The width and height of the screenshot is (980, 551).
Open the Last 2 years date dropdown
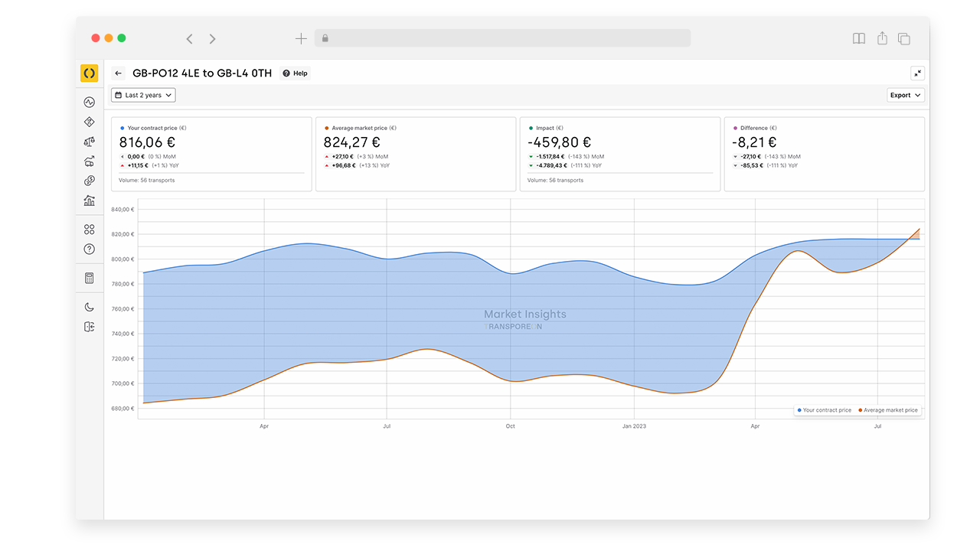coord(143,95)
